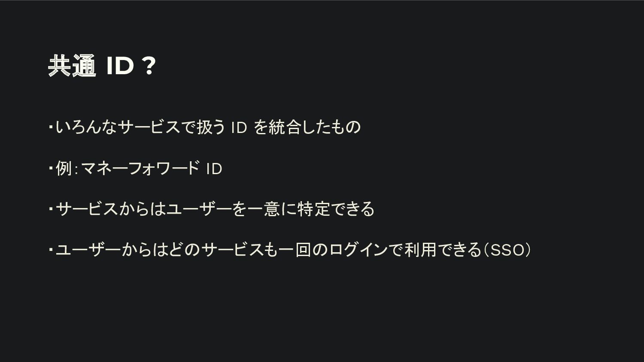This screenshot has height=362, width=644.
Task: Click the word "扱う" in the first bullet
Action: click(x=211, y=127)
